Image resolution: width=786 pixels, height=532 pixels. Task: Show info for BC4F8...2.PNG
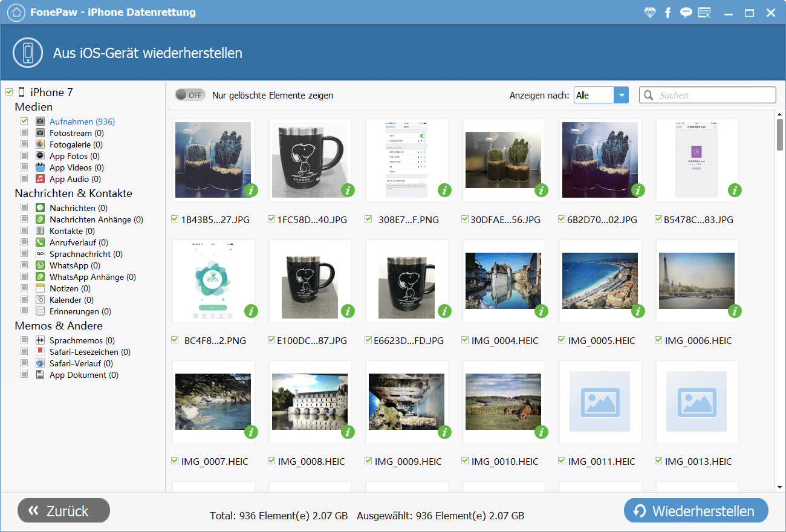click(251, 311)
